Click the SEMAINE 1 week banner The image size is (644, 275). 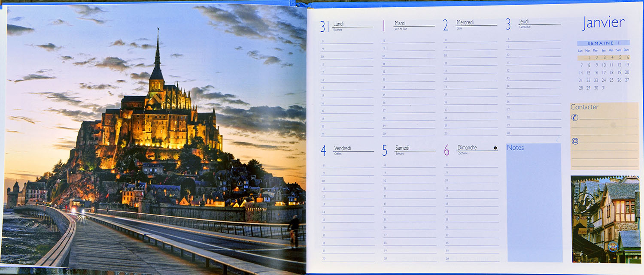pos(603,43)
